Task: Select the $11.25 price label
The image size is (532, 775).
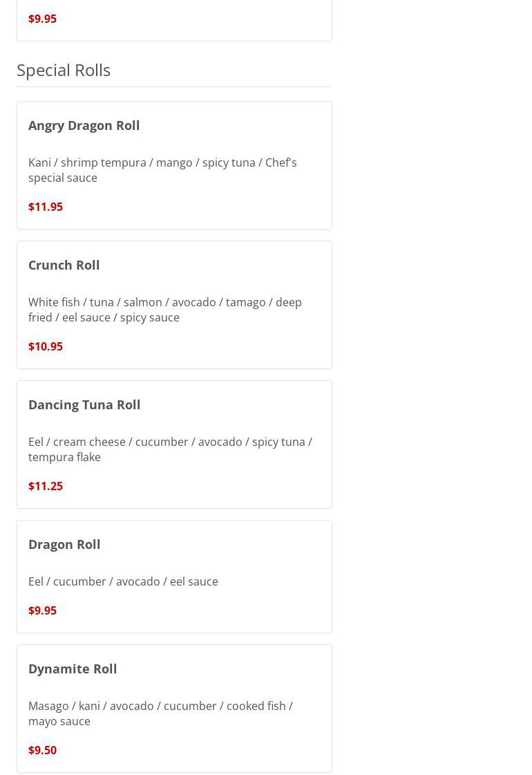Action: 46,486
